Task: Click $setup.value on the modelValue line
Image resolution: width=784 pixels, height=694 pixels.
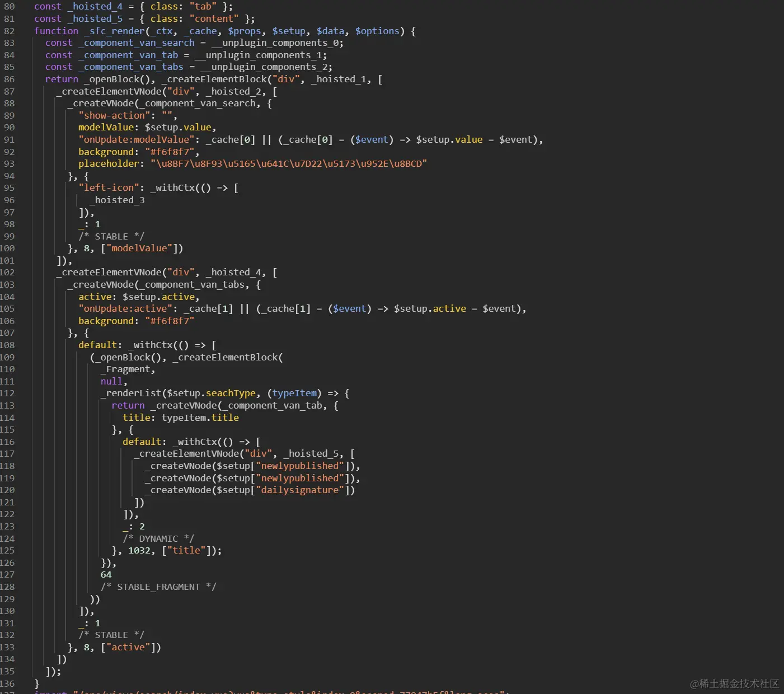Action: (x=178, y=128)
